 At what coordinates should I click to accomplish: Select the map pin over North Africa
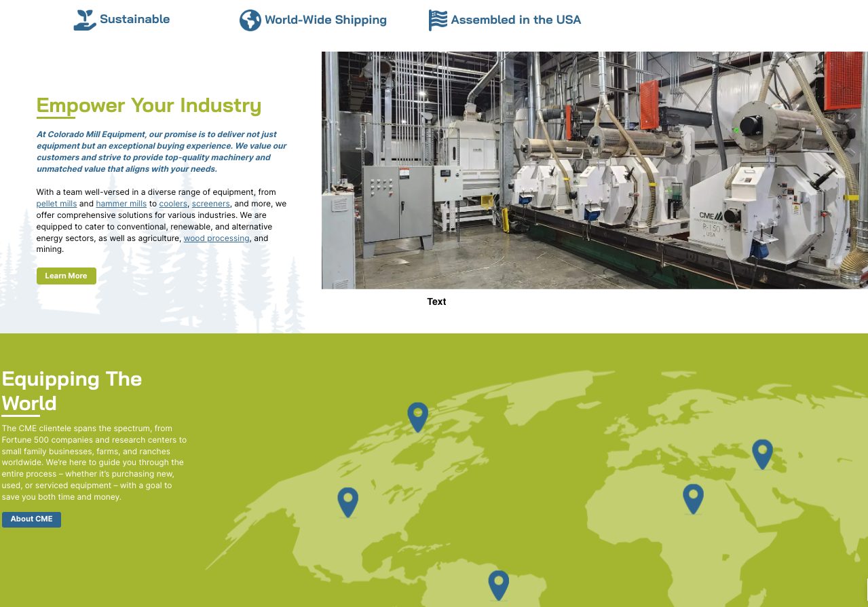point(692,498)
